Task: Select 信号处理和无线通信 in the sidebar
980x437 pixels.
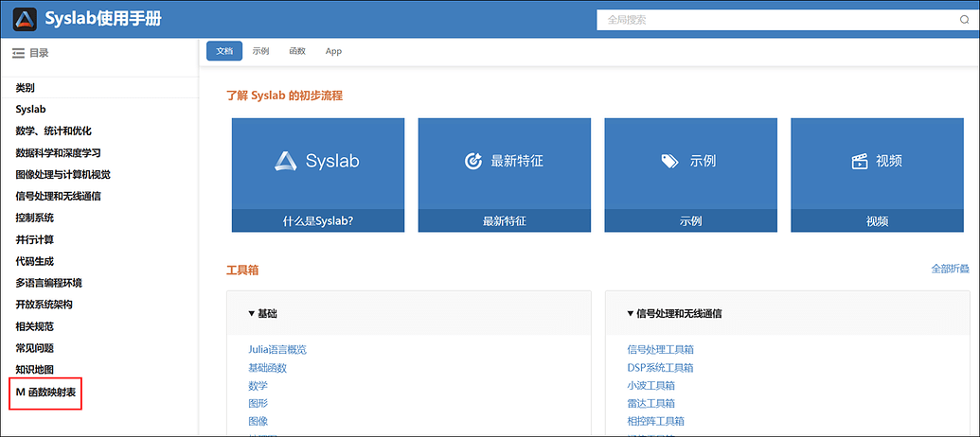Action: [x=58, y=196]
